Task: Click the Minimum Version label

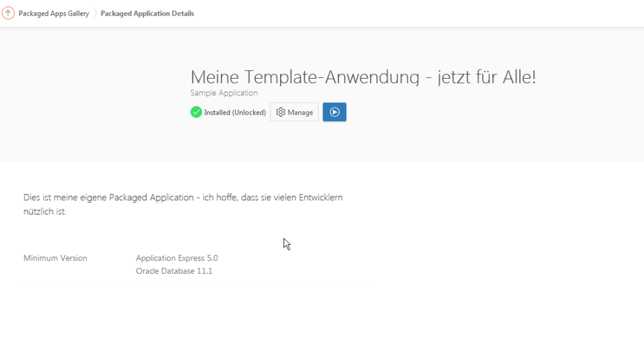Action: click(55, 258)
